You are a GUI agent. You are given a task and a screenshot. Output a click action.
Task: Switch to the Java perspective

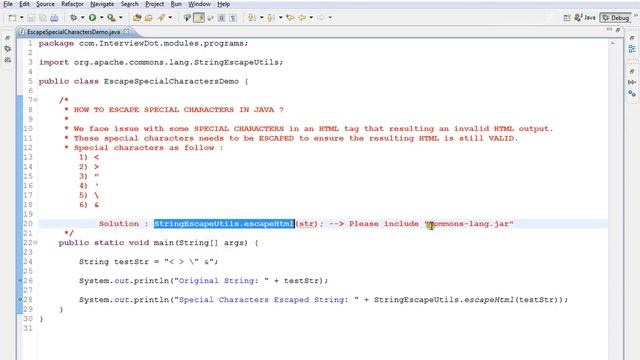[x=585, y=18]
